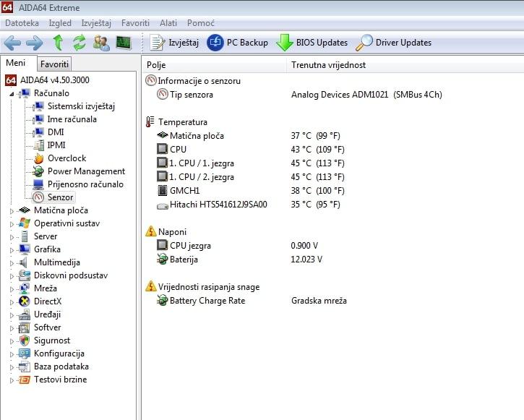The height and width of the screenshot is (420, 524).
Task: Switch to the Favoriti tab in sidebar
Action: pyautogui.click(x=54, y=64)
